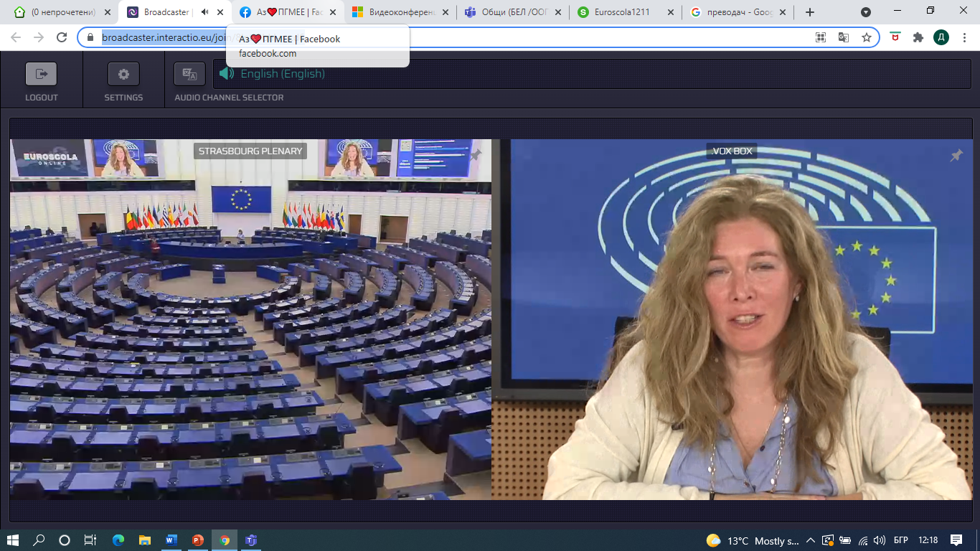Pin the Strasbourg Plenary video

pos(476,154)
